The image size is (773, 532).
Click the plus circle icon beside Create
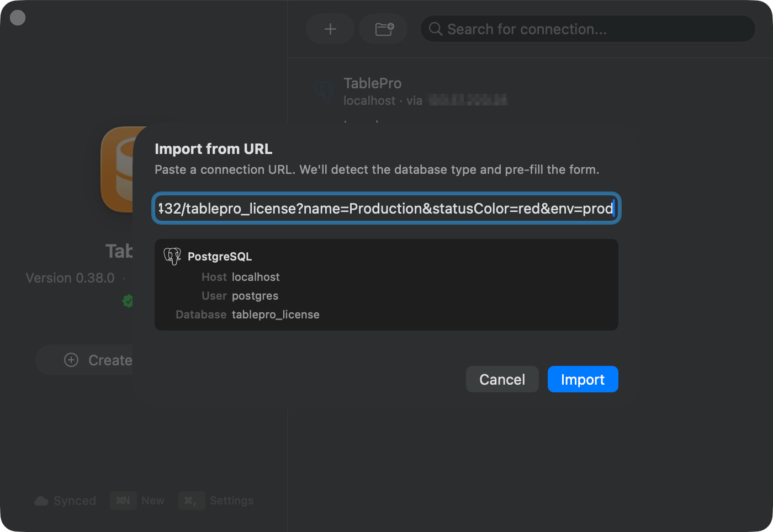coord(71,360)
